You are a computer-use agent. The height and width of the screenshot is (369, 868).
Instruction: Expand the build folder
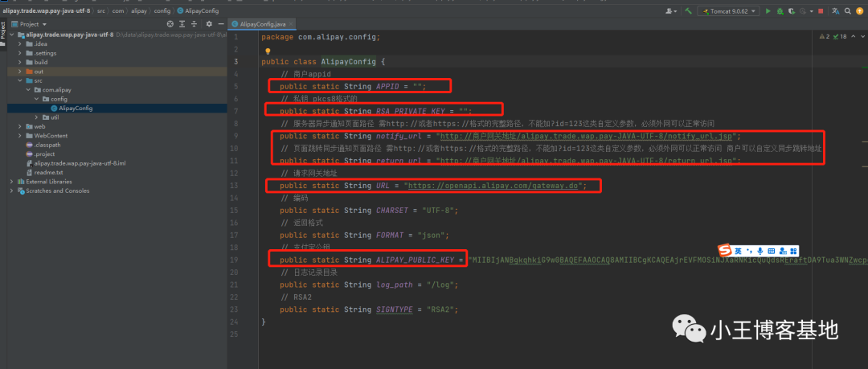20,62
